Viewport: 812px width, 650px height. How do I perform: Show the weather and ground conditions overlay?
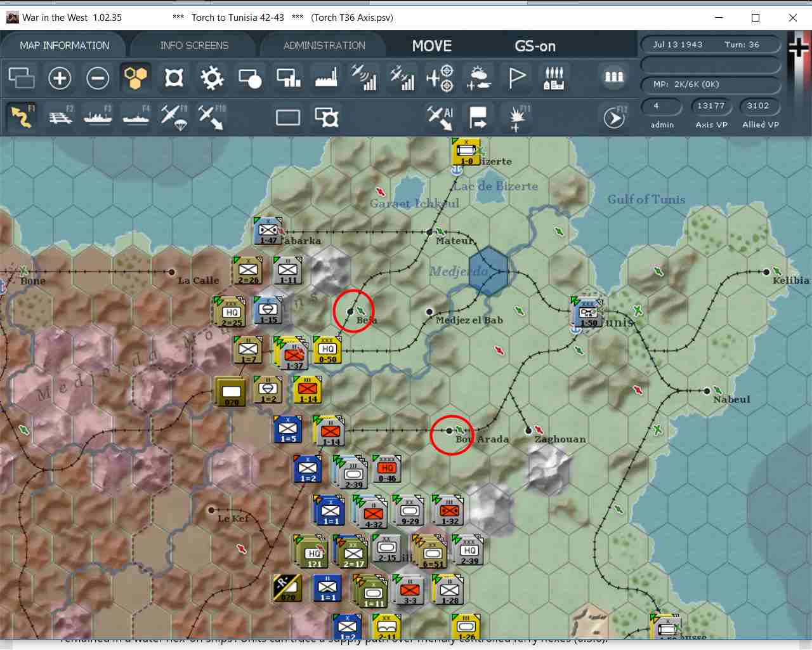pyautogui.click(x=478, y=78)
